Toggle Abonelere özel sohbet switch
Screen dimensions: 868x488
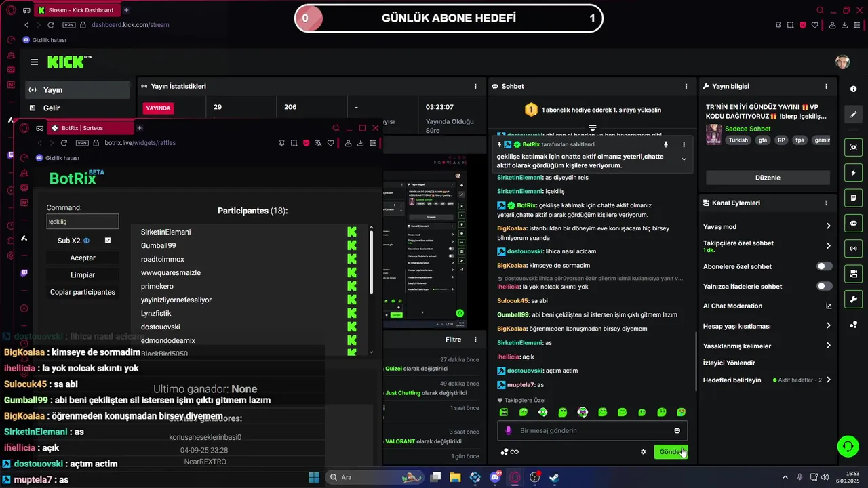pos(824,266)
